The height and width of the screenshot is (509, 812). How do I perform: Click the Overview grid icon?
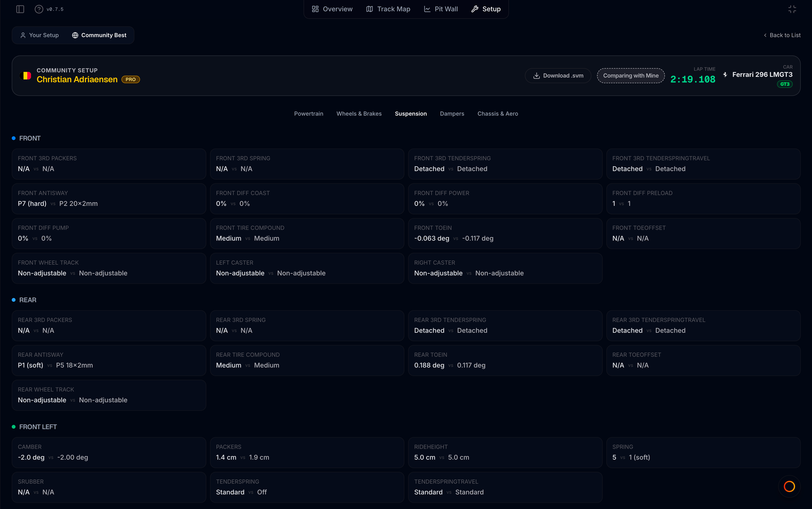315,9
